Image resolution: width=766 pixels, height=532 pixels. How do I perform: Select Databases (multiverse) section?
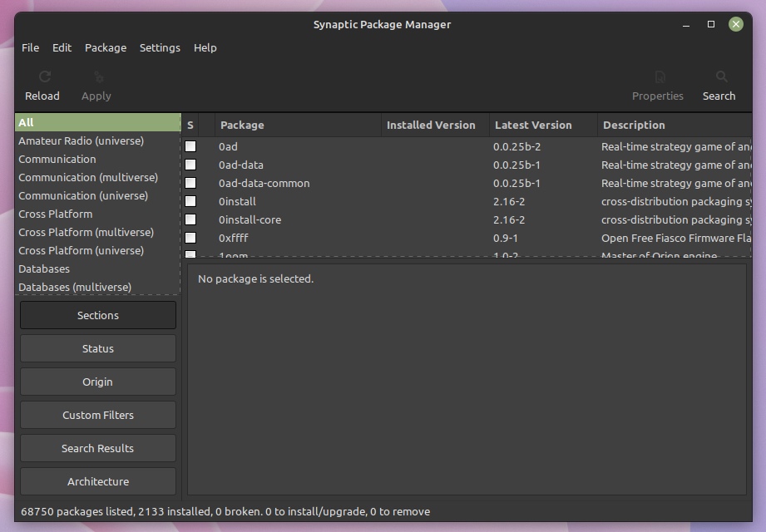97,287
